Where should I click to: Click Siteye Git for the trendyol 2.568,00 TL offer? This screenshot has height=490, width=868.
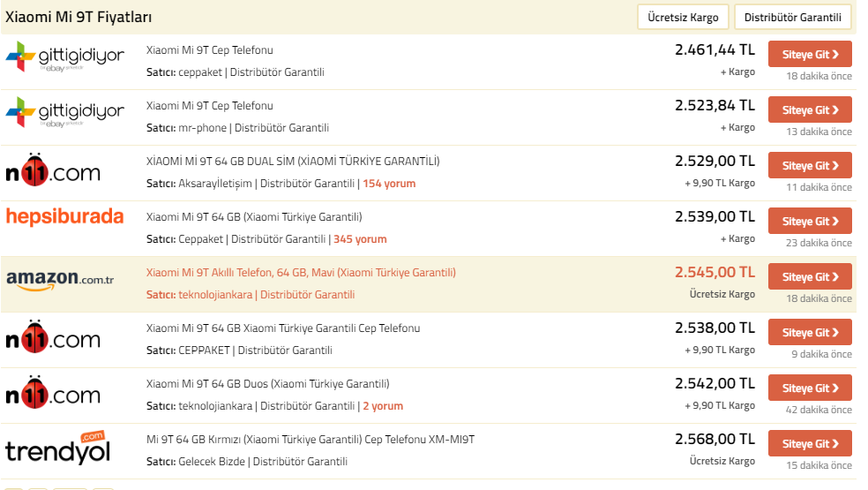(x=810, y=443)
